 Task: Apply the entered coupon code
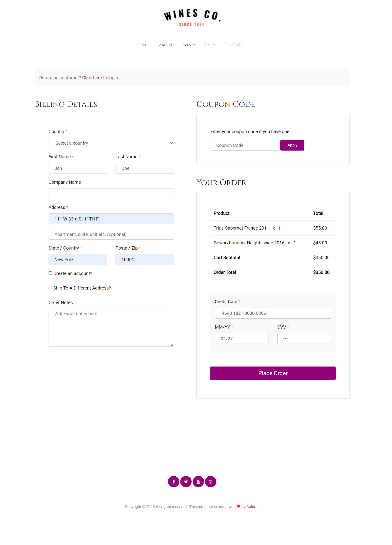[x=292, y=145]
